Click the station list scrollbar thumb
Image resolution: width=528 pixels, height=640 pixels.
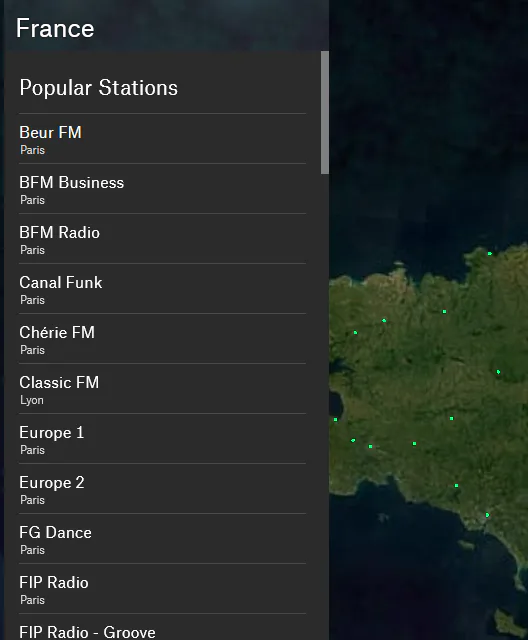[325, 113]
